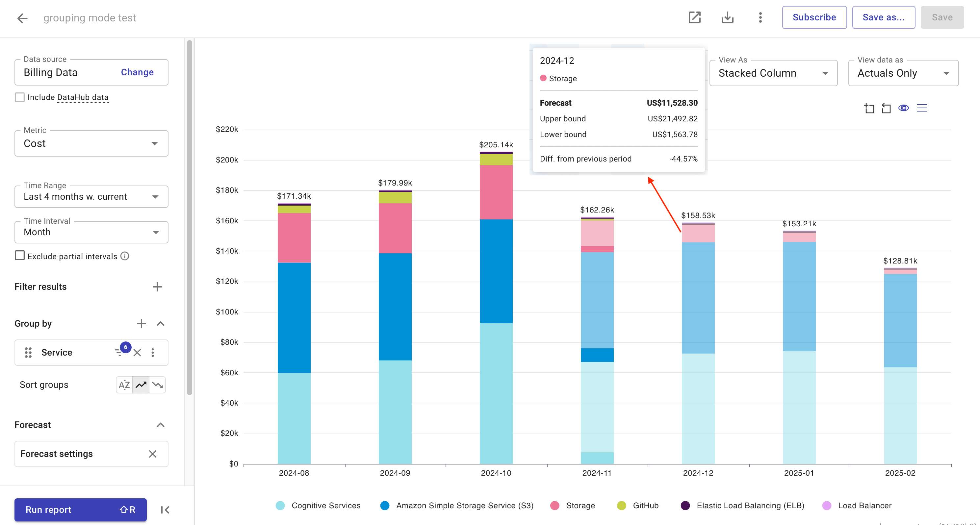Screen dimensions: 980x525
Task: Click the Subscribe button
Action: [814, 17]
